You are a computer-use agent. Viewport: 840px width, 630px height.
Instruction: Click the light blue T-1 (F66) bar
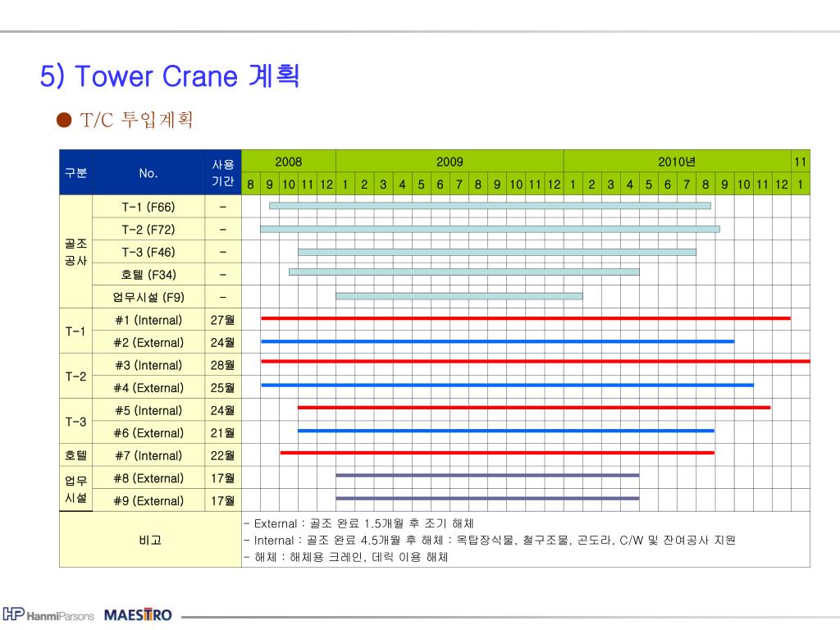[x=491, y=206]
